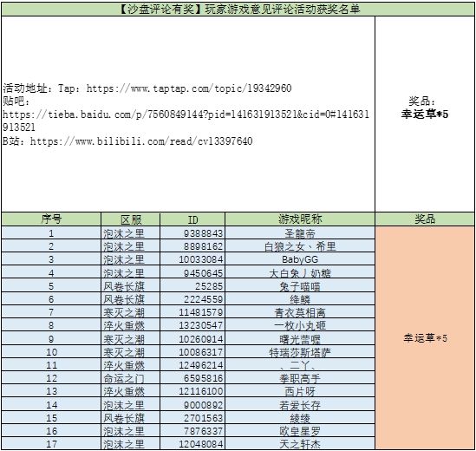
Task: Select nickname cell 青衣莫相离
Action: tap(300, 312)
